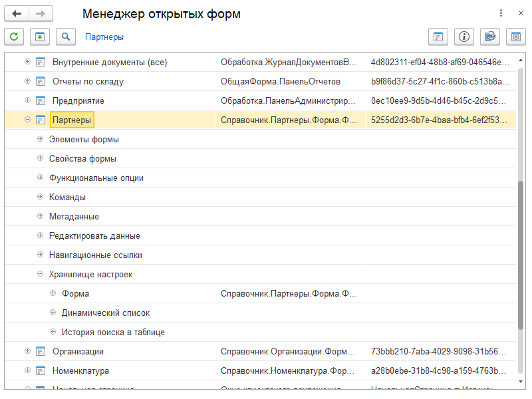Viewport: 532px width, 399px height.
Task: Click form icon beside Организации
Action: click(41, 352)
